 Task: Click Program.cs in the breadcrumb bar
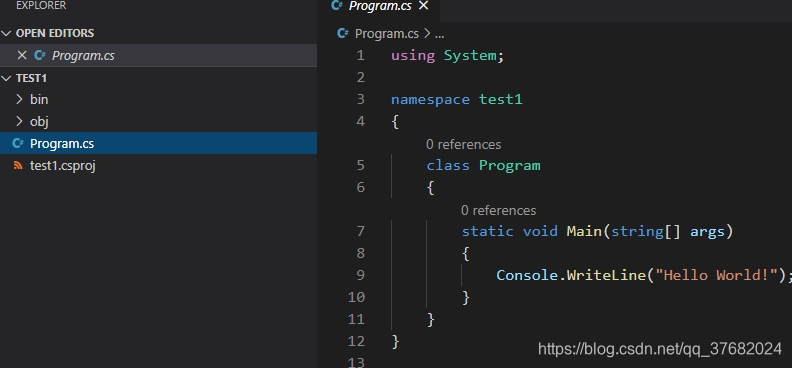click(x=387, y=34)
